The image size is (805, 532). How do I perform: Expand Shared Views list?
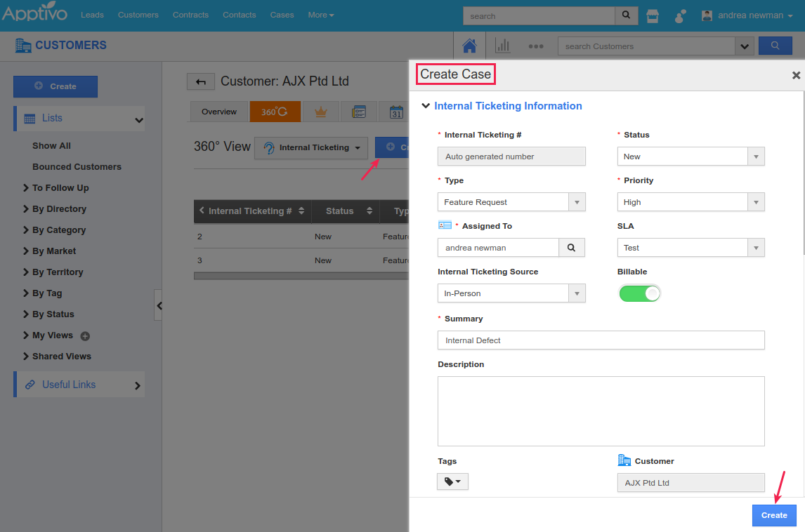click(x=26, y=356)
